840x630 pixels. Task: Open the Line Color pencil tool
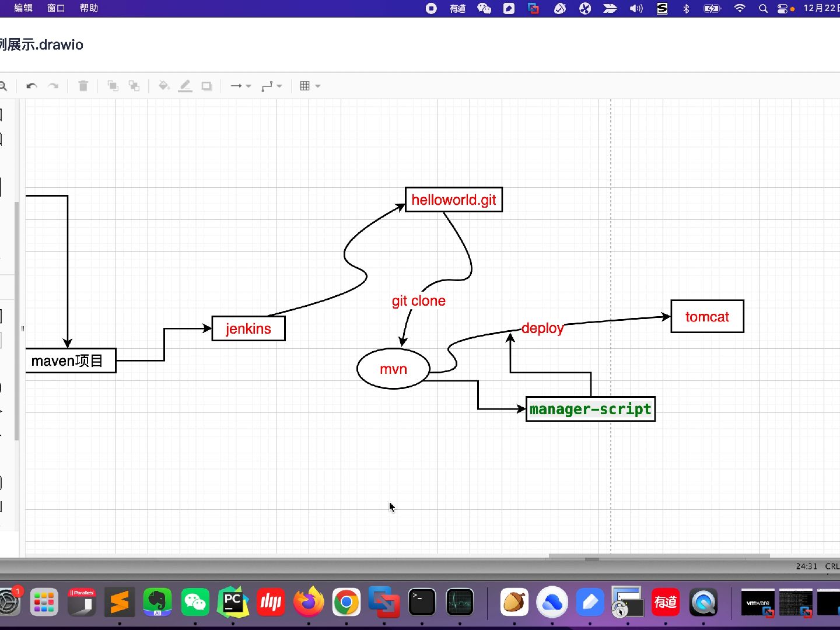tap(185, 86)
